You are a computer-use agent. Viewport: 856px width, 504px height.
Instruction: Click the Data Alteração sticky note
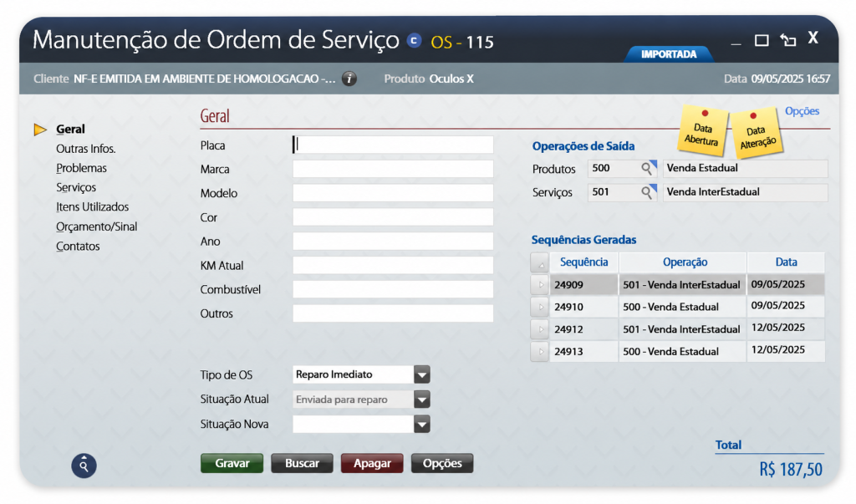pyautogui.click(x=756, y=132)
